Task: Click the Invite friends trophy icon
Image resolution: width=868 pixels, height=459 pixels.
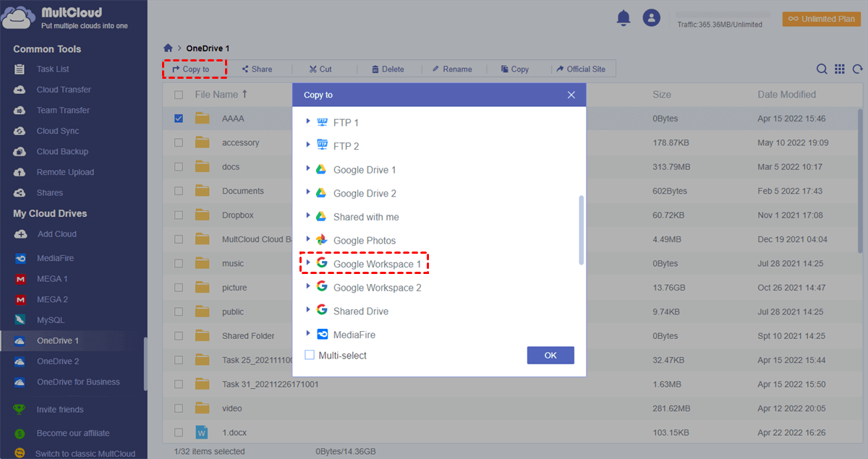Action: tap(20, 410)
